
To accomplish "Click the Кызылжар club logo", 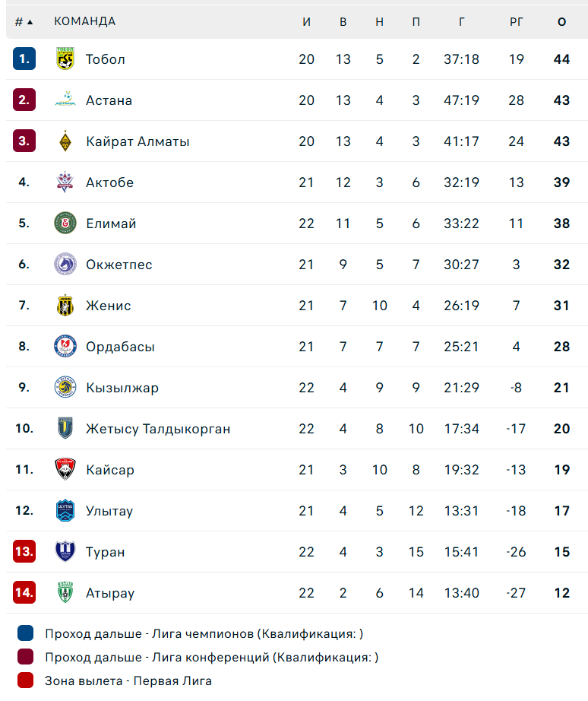I will [x=65, y=387].
